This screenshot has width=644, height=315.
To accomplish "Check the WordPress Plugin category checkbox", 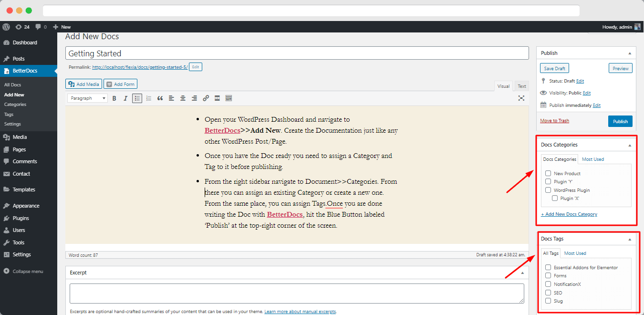I will click(x=548, y=189).
